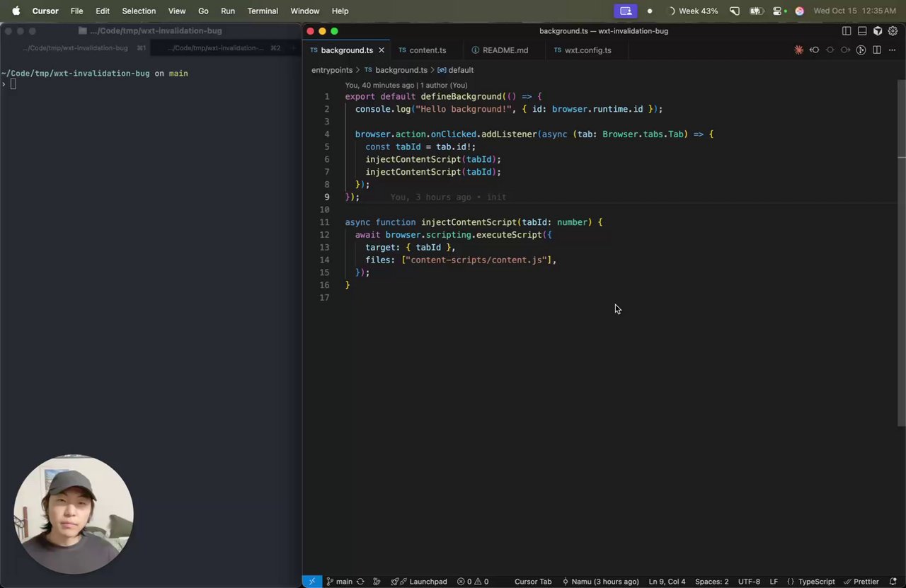
Task: Switch to the content.ts tab
Action: click(427, 50)
